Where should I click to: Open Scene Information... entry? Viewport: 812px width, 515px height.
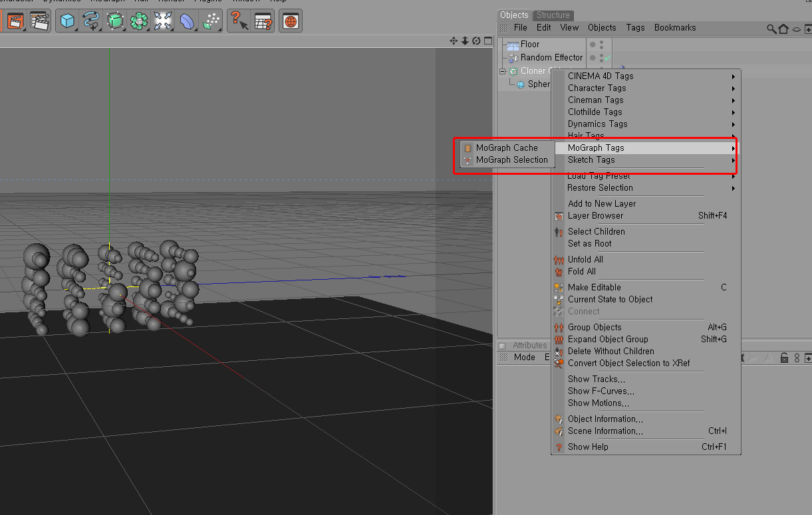click(x=646, y=431)
